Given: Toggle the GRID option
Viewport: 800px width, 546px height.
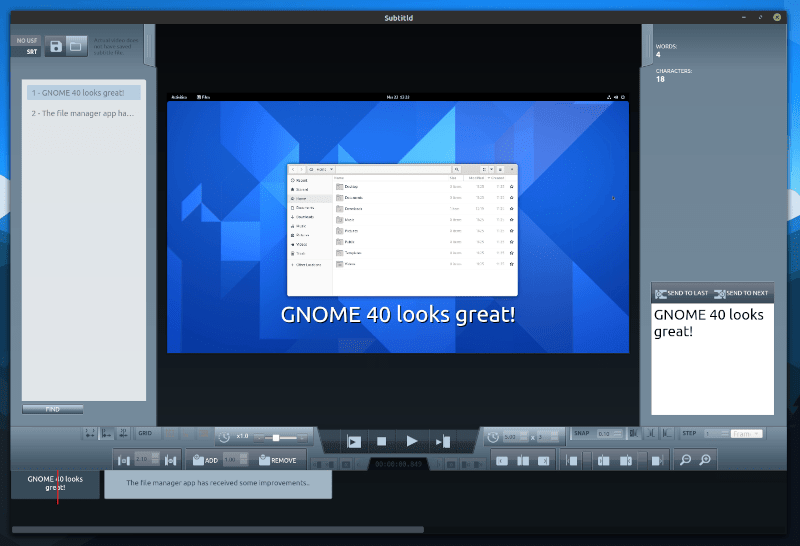Looking at the screenshot, I should (144, 434).
